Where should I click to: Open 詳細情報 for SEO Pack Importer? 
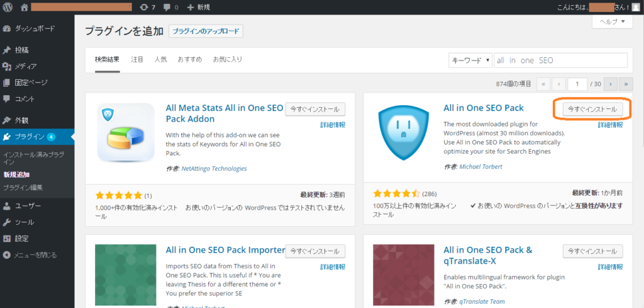point(333,267)
